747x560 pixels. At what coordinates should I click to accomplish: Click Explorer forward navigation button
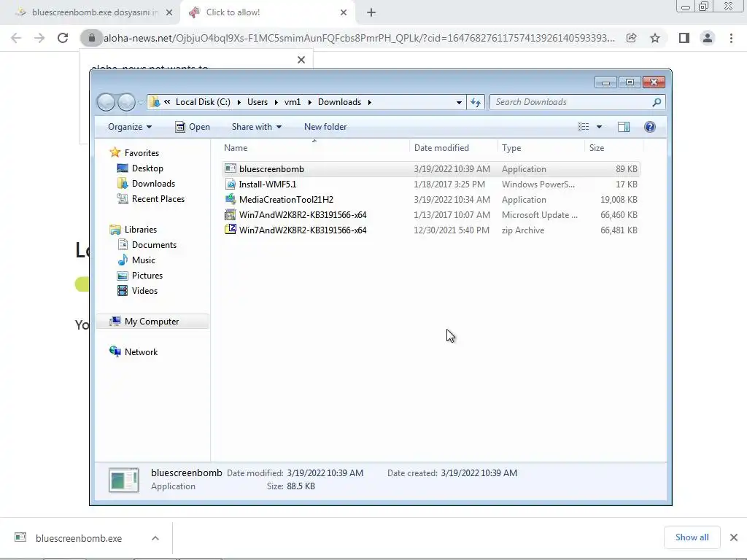coord(126,102)
